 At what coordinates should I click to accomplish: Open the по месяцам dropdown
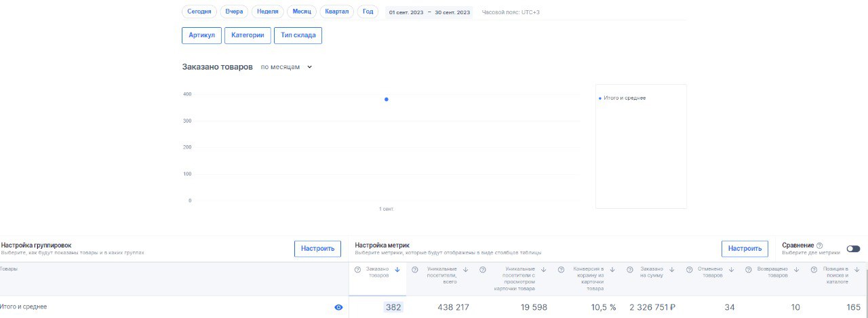point(287,67)
